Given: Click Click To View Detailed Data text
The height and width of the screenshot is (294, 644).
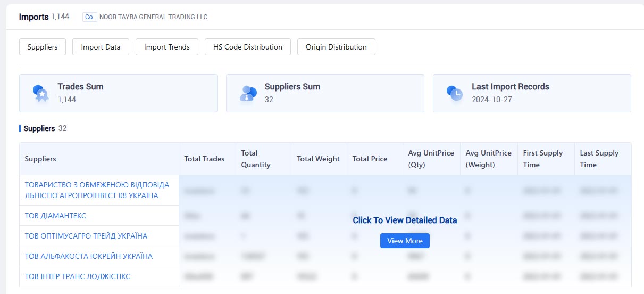Looking at the screenshot, I should (x=405, y=220).
